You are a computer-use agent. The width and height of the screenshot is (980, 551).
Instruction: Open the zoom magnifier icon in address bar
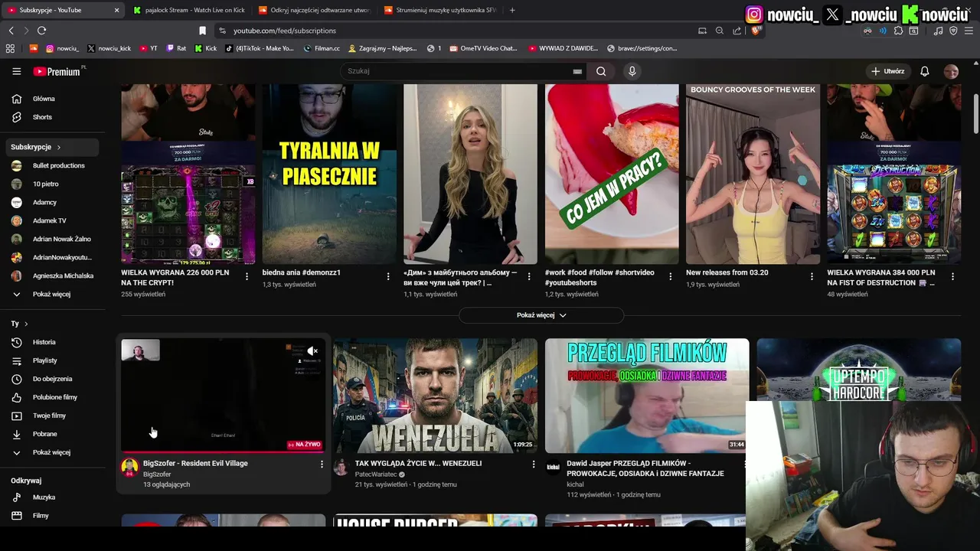(x=720, y=31)
